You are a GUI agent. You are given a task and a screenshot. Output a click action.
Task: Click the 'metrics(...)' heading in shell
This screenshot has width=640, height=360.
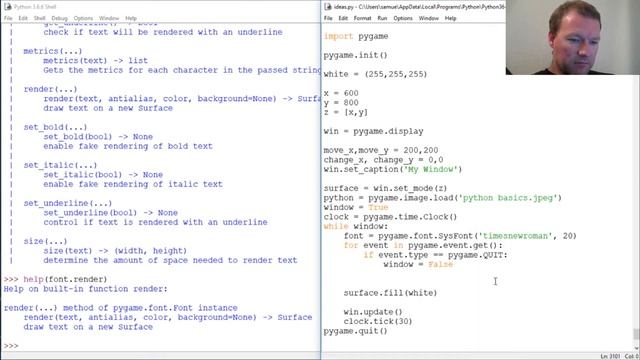(x=53, y=51)
